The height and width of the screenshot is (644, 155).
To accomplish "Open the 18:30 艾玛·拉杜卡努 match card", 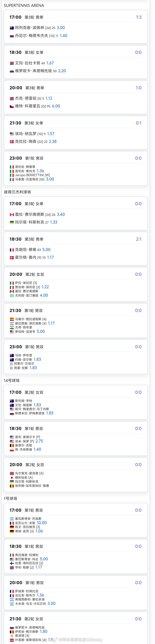I will pos(76,62).
